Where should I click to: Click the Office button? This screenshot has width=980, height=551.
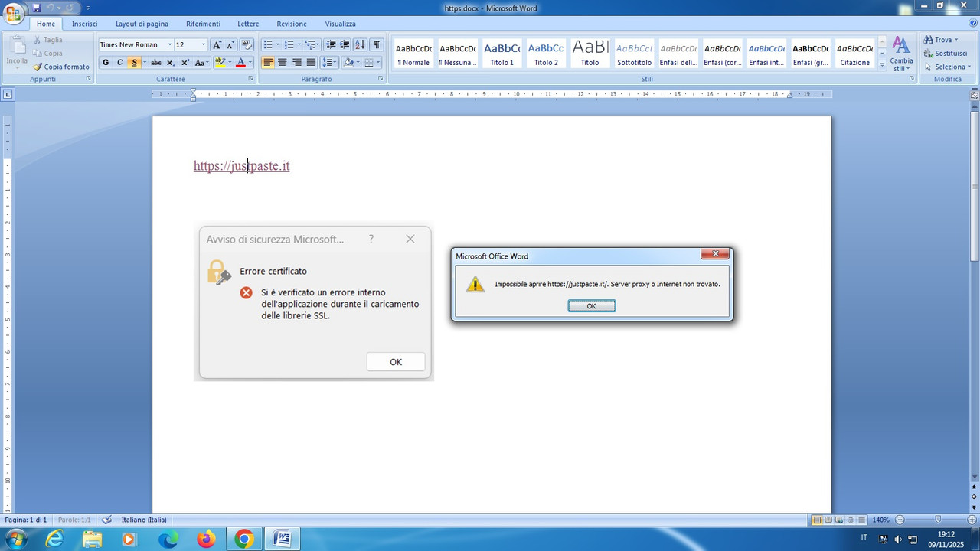13,14
